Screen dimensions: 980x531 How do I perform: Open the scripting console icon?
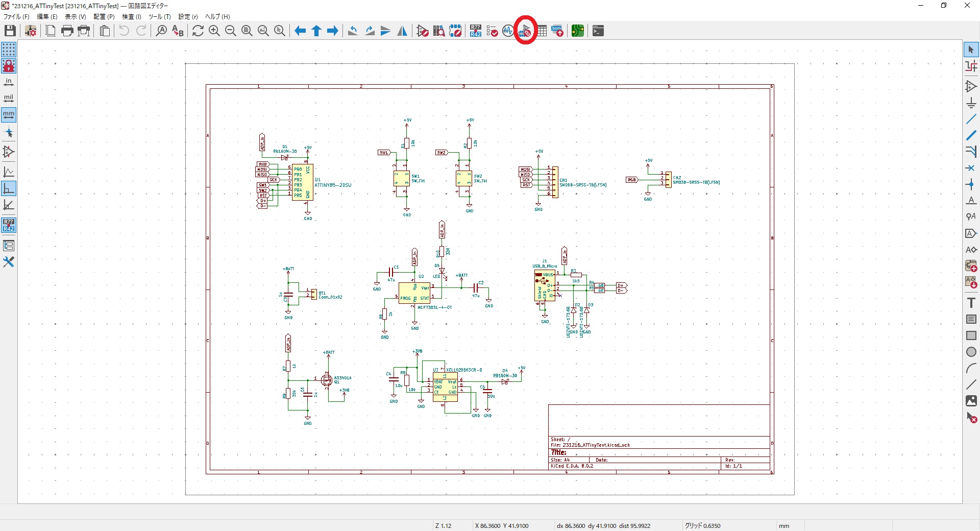[x=598, y=31]
